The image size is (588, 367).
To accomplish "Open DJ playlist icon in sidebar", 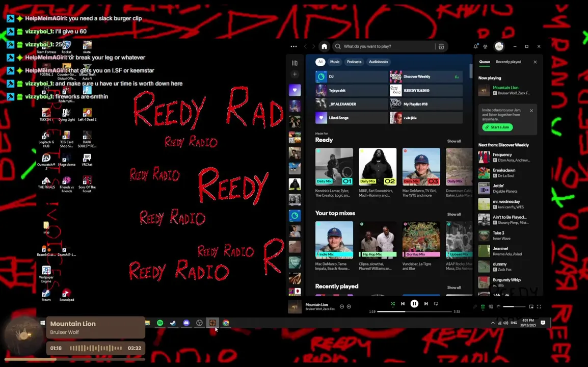I will click(295, 216).
